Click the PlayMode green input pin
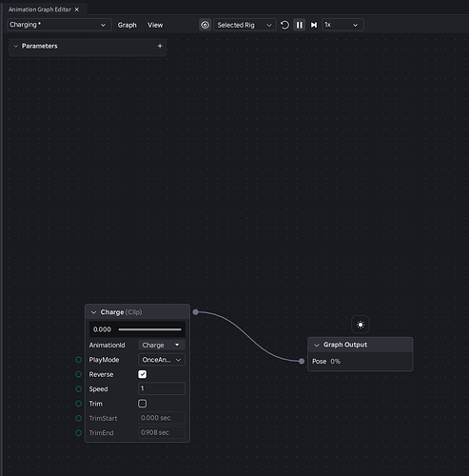Screen dimensions: 469x476 [79, 360]
